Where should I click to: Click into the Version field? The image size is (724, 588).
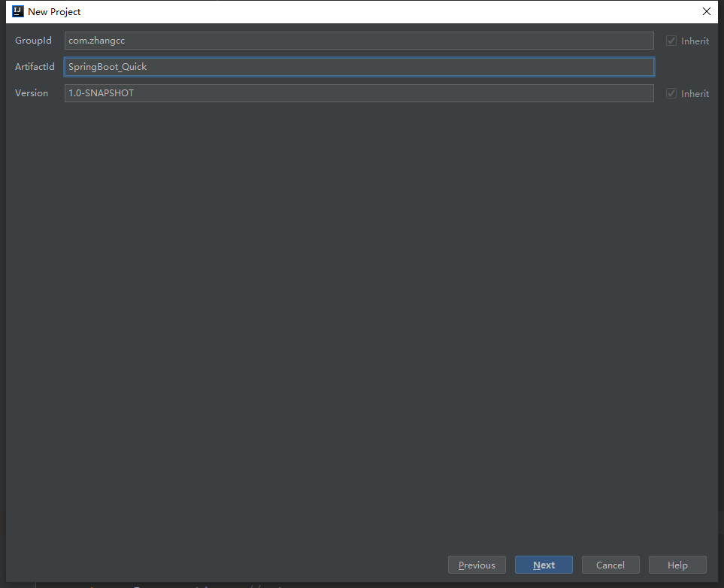click(x=359, y=93)
